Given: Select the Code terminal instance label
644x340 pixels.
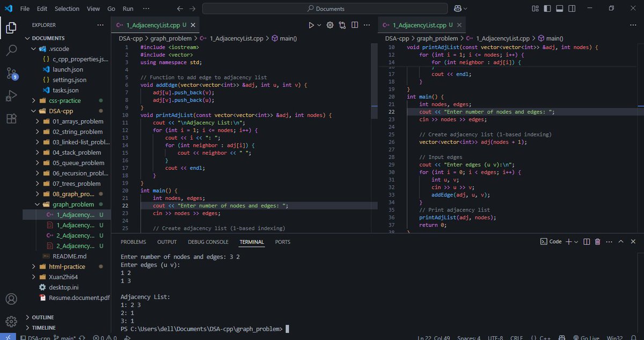Looking at the screenshot, I should (x=551, y=242).
